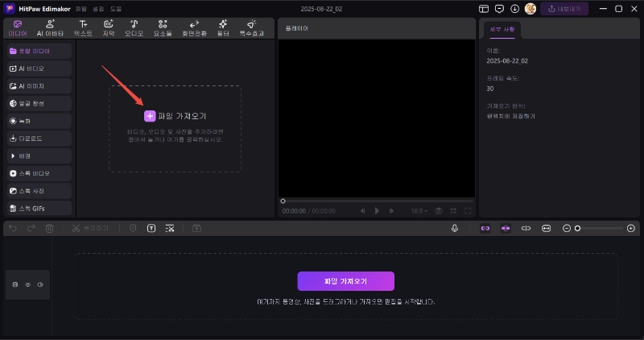Viewport: 644px width, 340px height.
Task: Toggle the purple magnetic snap icon
Action: tap(506, 228)
